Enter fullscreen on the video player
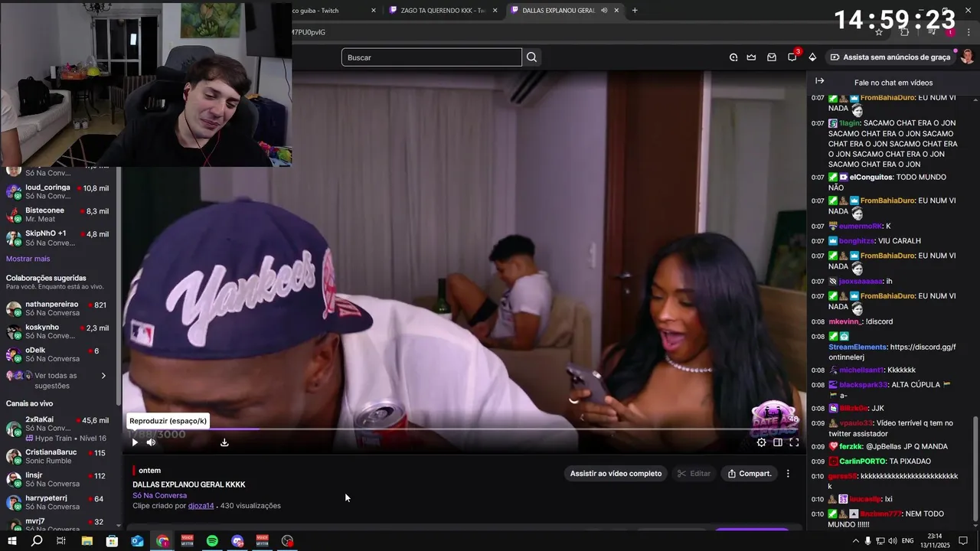The image size is (980, 551). click(794, 442)
